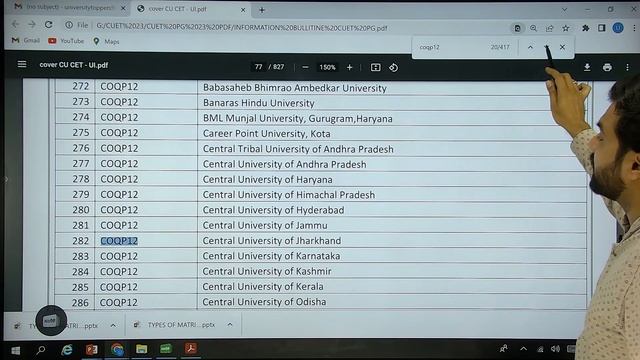The image size is (640, 360).
Task: Close the cover CU CET pdf tab
Action: pyautogui.click(x=243, y=10)
